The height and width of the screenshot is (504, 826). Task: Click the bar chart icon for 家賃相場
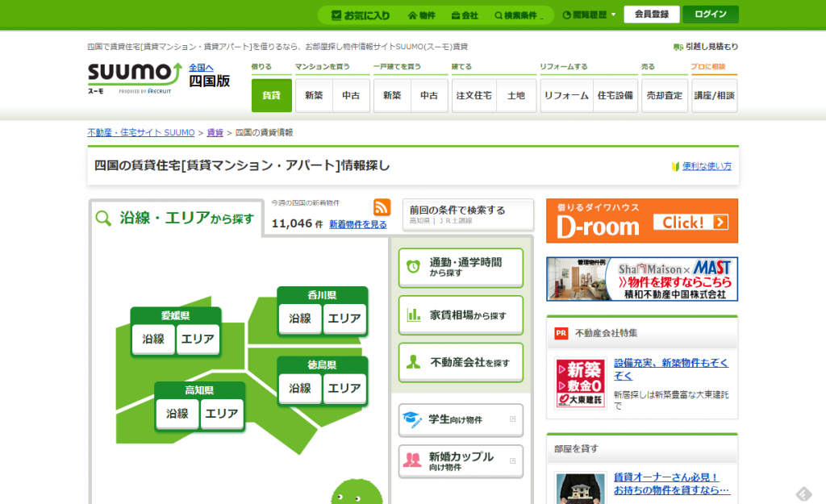[x=414, y=314]
